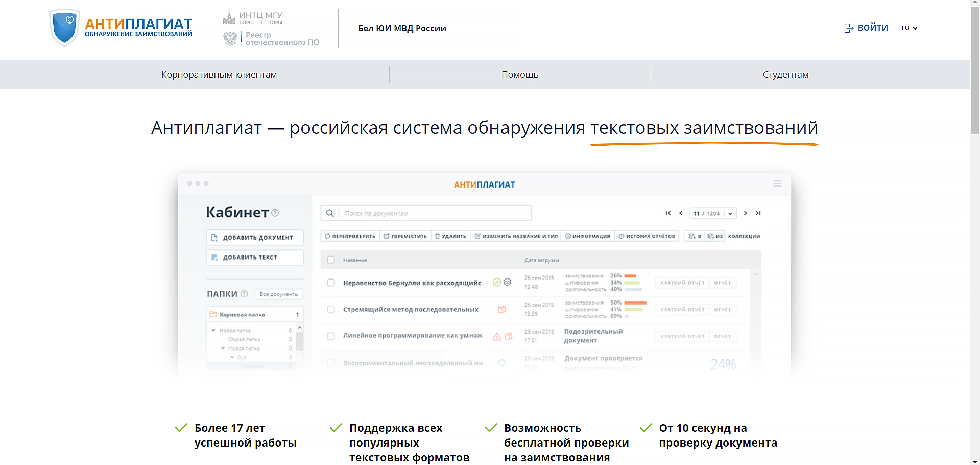Image resolution: width=980 pixels, height=465 pixels.
Task: Click the document icon on ДОБАВИТЬ ДОКУМЕНТ
Action: tap(214, 238)
